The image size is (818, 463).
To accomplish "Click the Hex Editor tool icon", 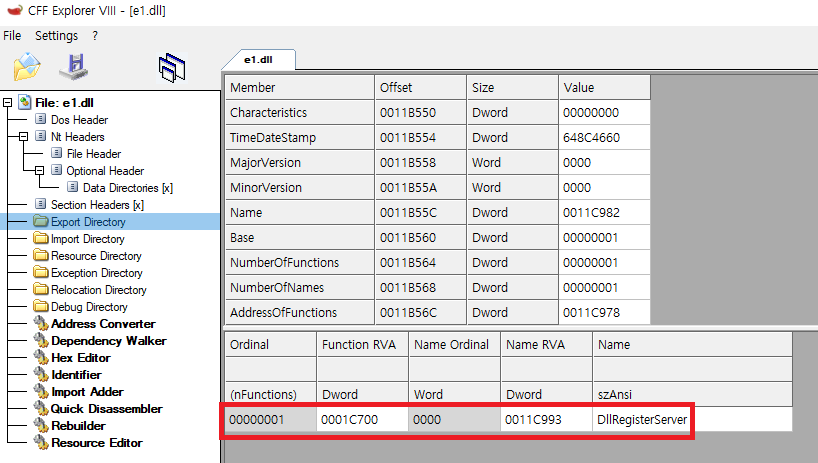I will point(41,357).
